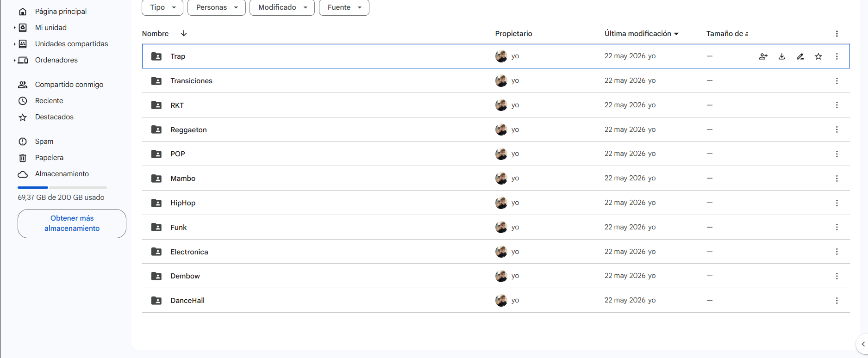Click the Funk shared folder icon

(156, 227)
